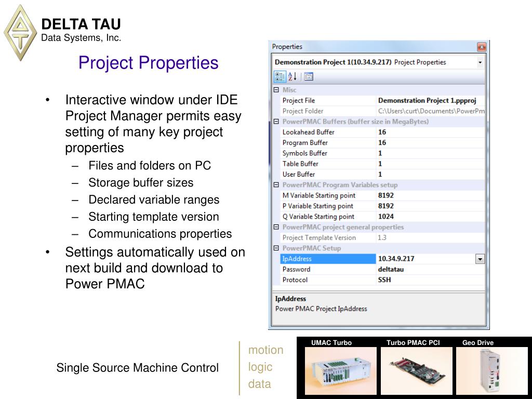The image size is (532, 399).
Task: Edit the Protocol value SSH
Action: [384, 280]
